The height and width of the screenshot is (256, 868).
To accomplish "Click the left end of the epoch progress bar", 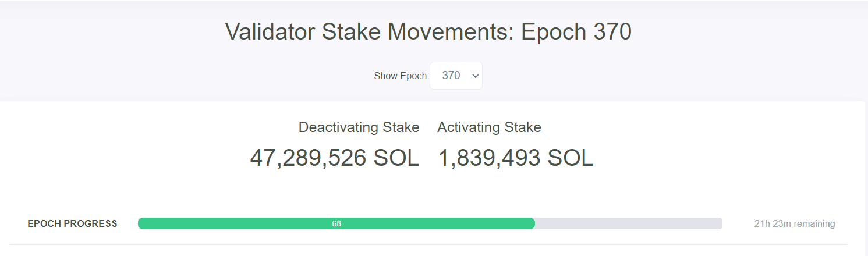I will click(x=141, y=223).
